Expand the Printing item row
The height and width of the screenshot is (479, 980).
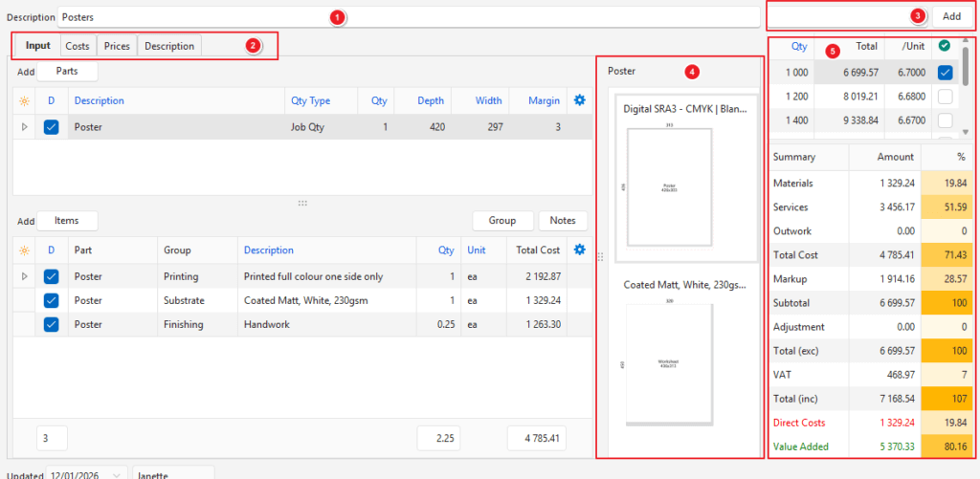click(24, 276)
